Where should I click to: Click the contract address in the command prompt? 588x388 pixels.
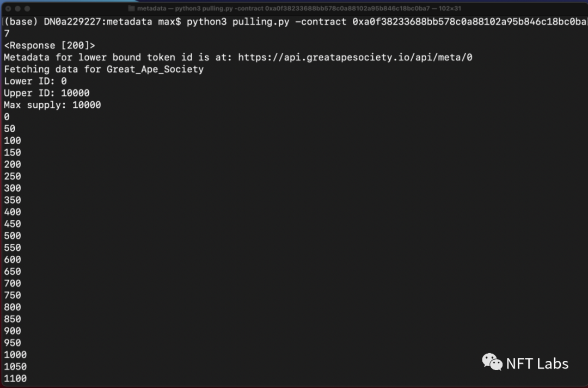click(x=470, y=22)
